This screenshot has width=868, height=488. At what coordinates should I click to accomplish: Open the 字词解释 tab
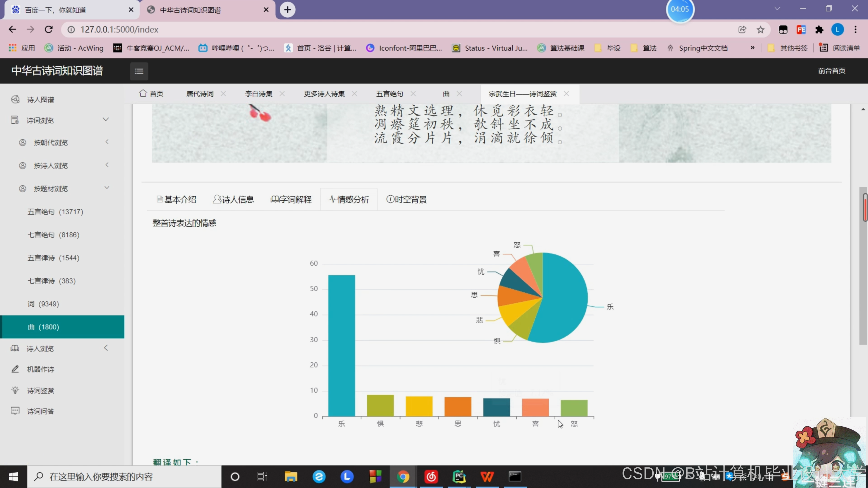click(x=291, y=200)
